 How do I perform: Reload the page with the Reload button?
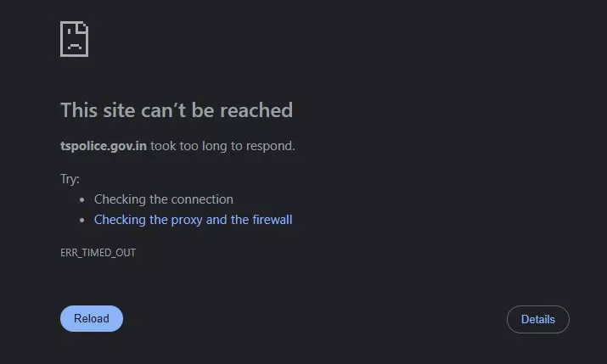(92, 319)
